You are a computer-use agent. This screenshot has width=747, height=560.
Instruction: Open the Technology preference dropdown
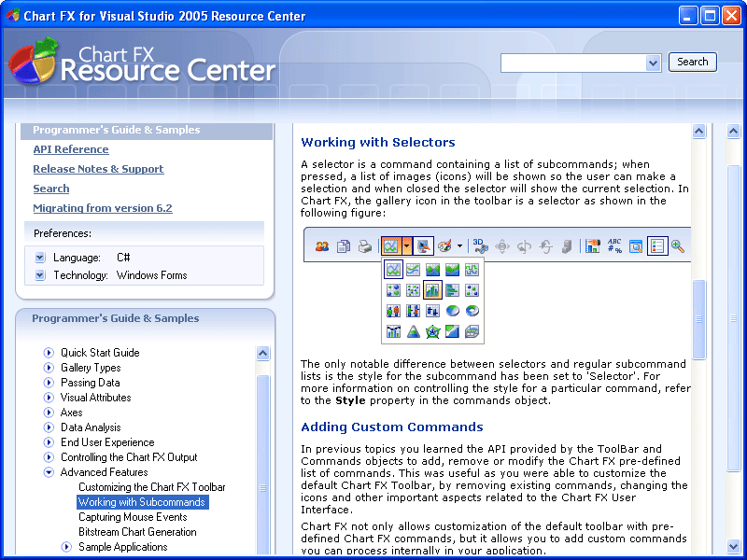pyautogui.click(x=40, y=275)
